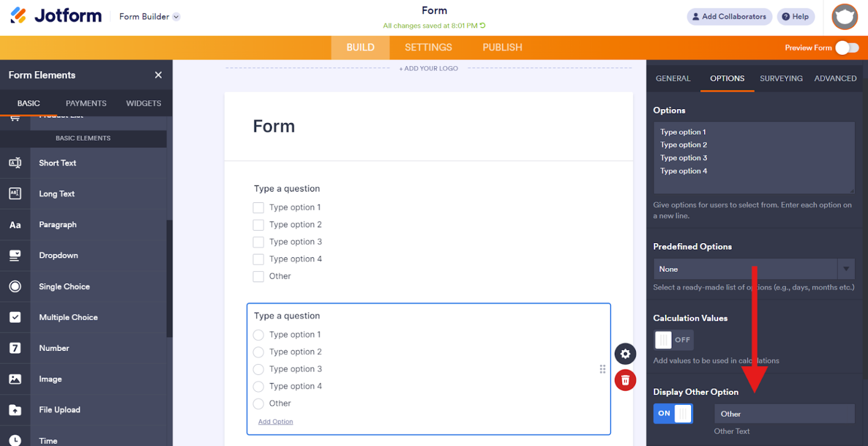Edit the Other Text input field

(784, 413)
